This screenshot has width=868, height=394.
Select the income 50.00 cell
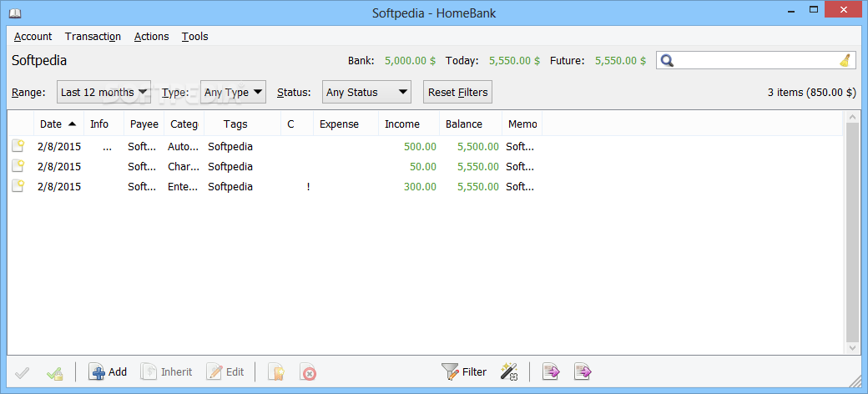pyautogui.click(x=423, y=167)
